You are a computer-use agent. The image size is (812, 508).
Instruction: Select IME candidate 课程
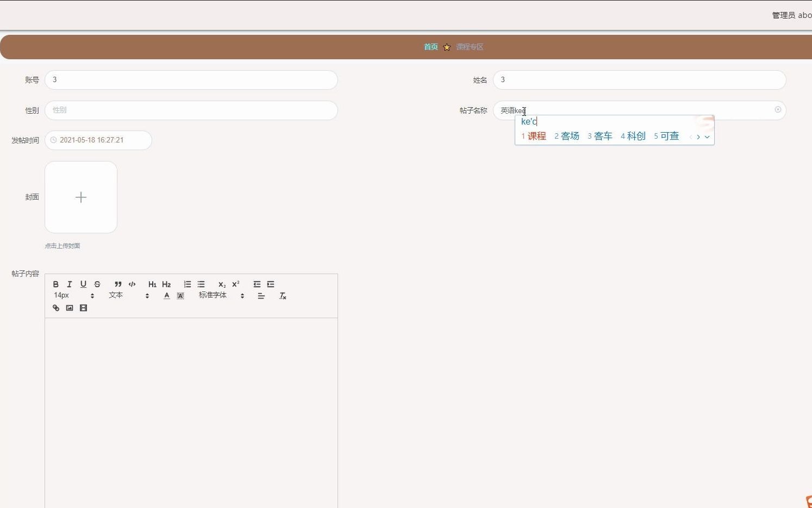534,136
